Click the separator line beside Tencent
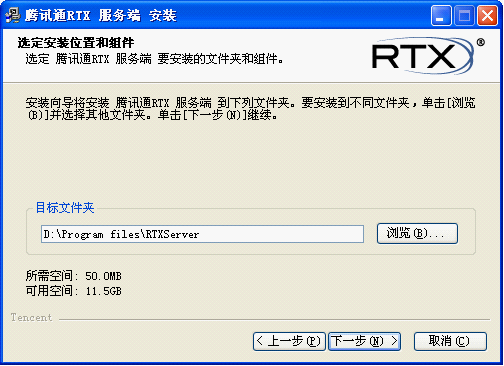The image size is (504, 366). point(274,319)
